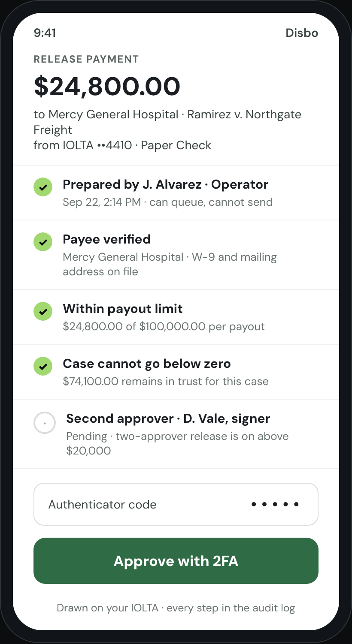Click the green check beside Prepared by J. Alvarez
352x644 pixels.
43,187
